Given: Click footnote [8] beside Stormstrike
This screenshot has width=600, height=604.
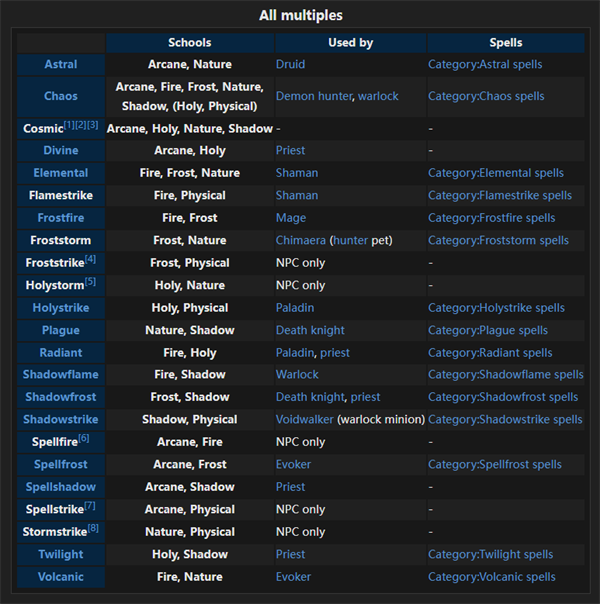Looking at the screenshot, I should [93, 528].
